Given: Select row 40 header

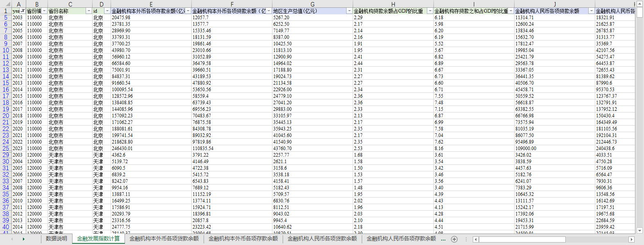Looking at the screenshot, I should pyautogui.click(x=6, y=227).
